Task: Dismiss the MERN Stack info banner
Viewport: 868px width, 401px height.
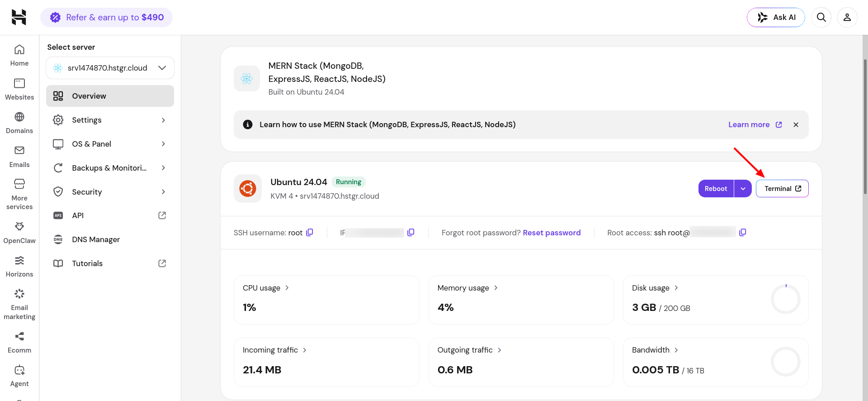Action: [x=796, y=124]
